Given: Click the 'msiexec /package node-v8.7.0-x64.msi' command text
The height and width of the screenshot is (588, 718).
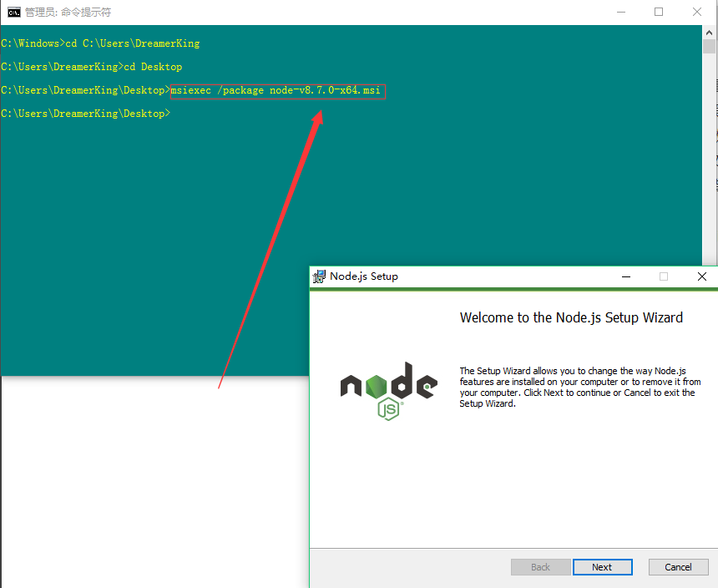Looking at the screenshot, I should 276,90.
